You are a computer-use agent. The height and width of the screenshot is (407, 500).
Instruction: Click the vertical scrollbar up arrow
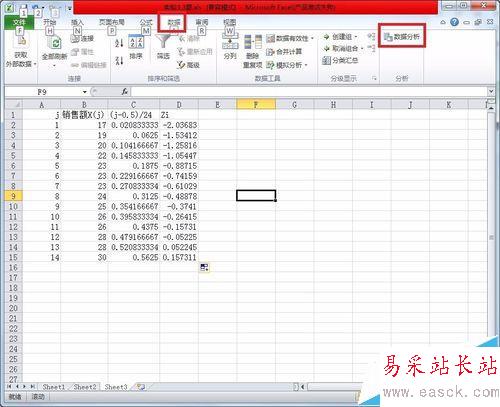491,108
